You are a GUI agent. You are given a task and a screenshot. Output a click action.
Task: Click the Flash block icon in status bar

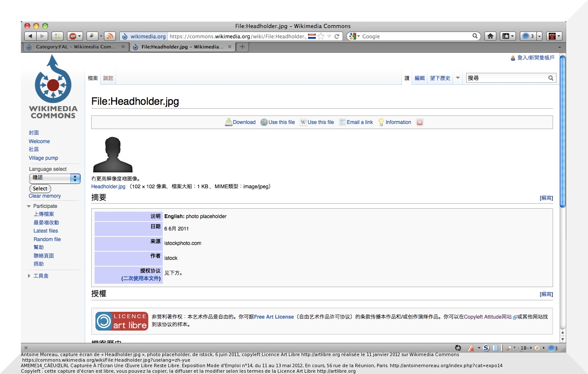coord(471,348)
